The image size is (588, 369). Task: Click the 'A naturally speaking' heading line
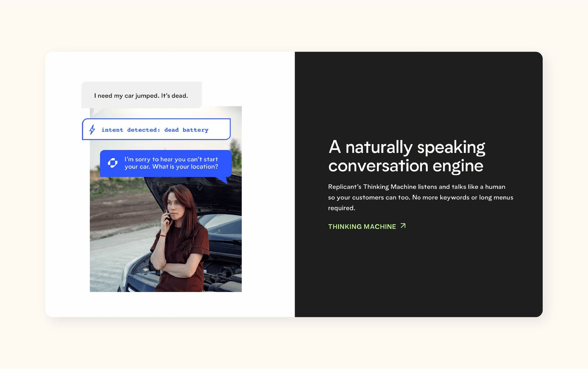406,147
